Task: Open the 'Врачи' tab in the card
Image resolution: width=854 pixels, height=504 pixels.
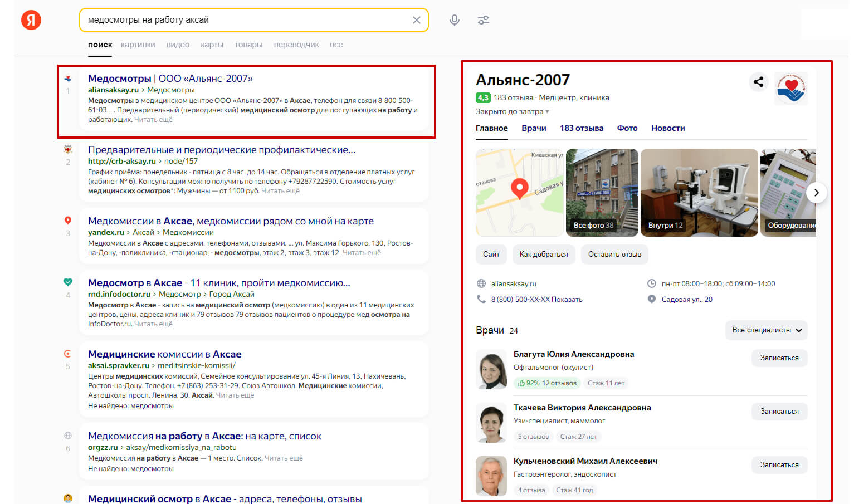Action: [x=534, y=128]
